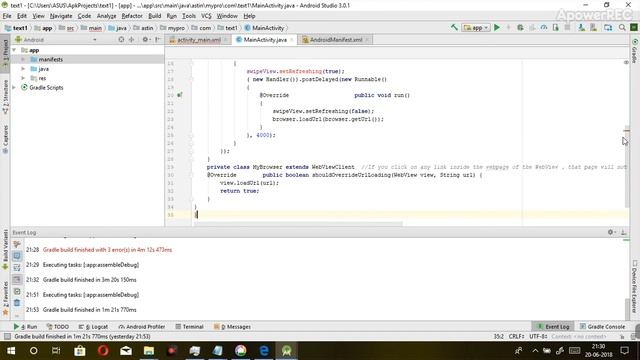Toggle the read-only lock in status bar

[622, 336]
